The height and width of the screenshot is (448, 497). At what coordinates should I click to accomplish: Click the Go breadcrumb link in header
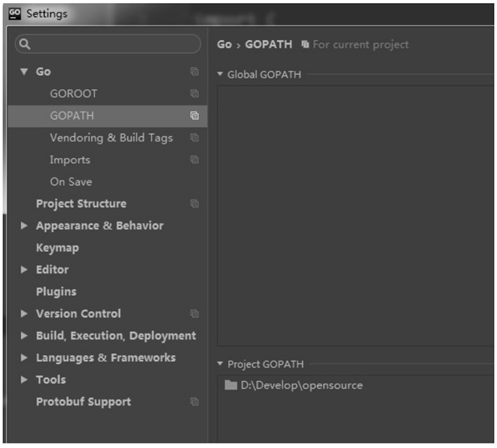[224, 44]
